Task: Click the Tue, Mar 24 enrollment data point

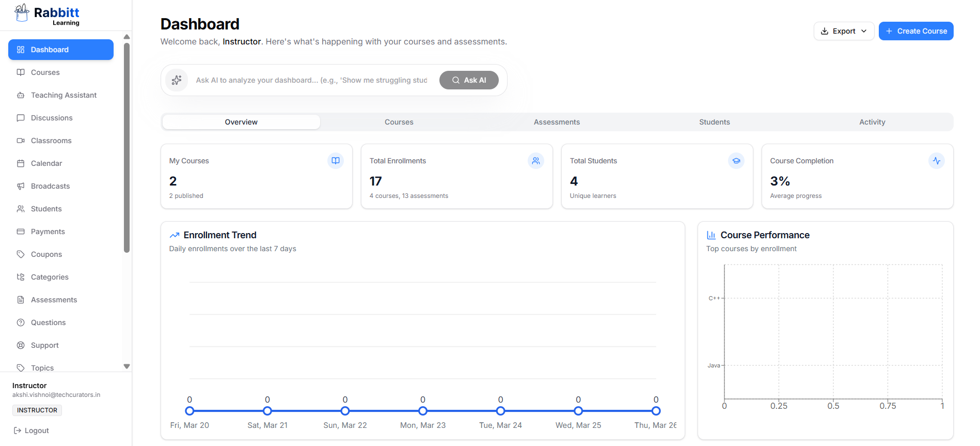Action: coord(500,411)
